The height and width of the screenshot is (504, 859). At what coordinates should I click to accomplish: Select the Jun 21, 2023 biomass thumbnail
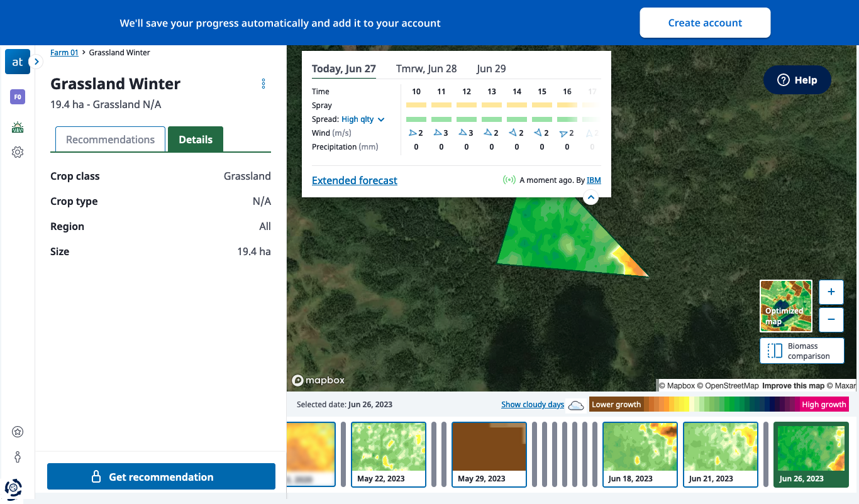click(x=721, y=454)
